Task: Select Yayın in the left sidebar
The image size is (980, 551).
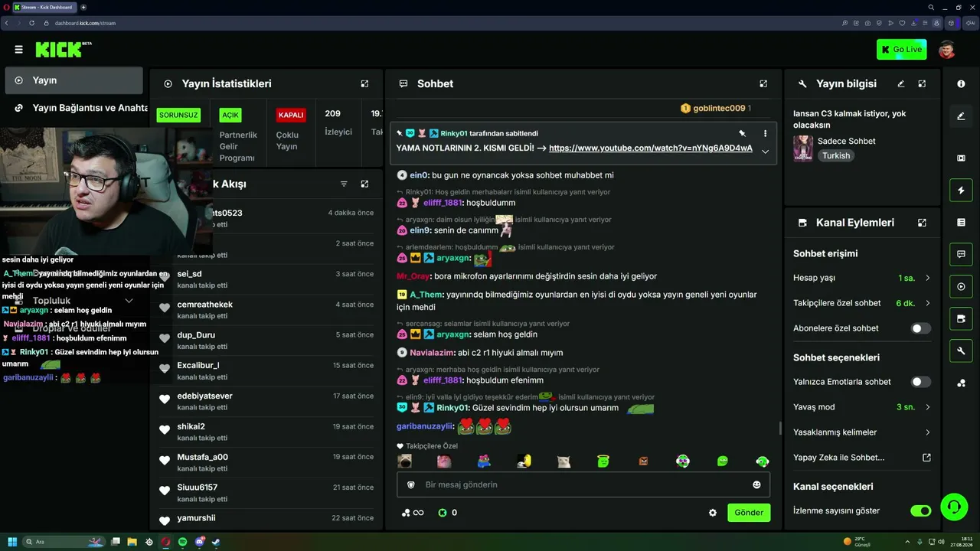Action: click(73, 80)
